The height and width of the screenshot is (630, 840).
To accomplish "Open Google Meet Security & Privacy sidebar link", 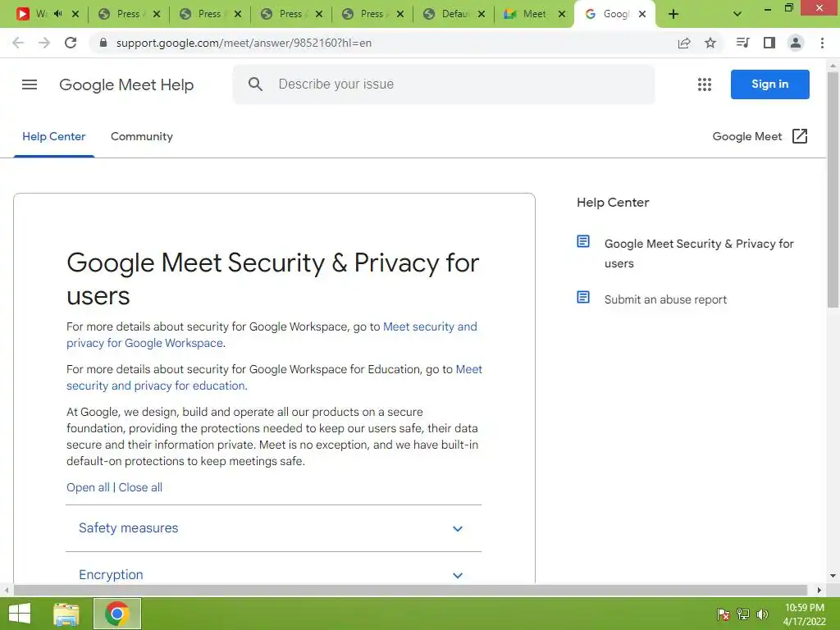I will coord(699,253).
